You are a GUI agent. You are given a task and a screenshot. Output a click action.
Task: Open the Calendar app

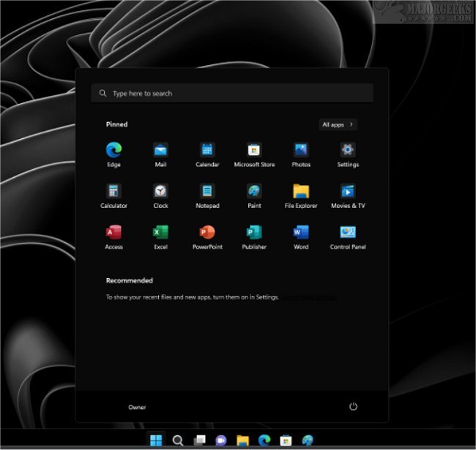(x=207, y=151)
